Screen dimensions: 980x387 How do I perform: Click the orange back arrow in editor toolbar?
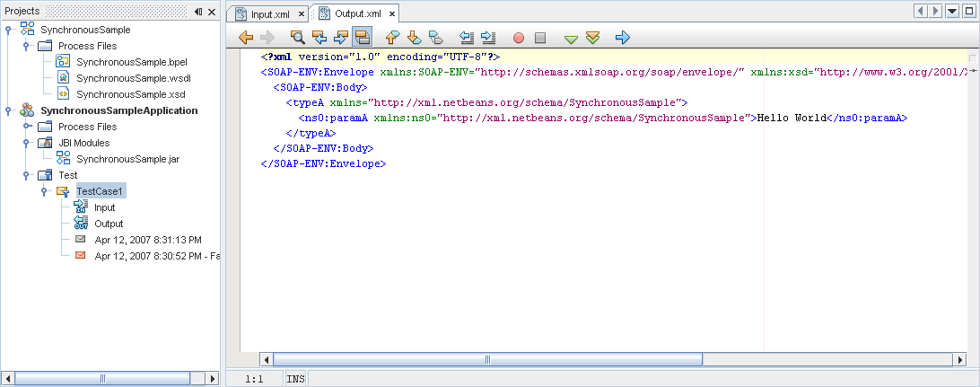pos(246,38)
